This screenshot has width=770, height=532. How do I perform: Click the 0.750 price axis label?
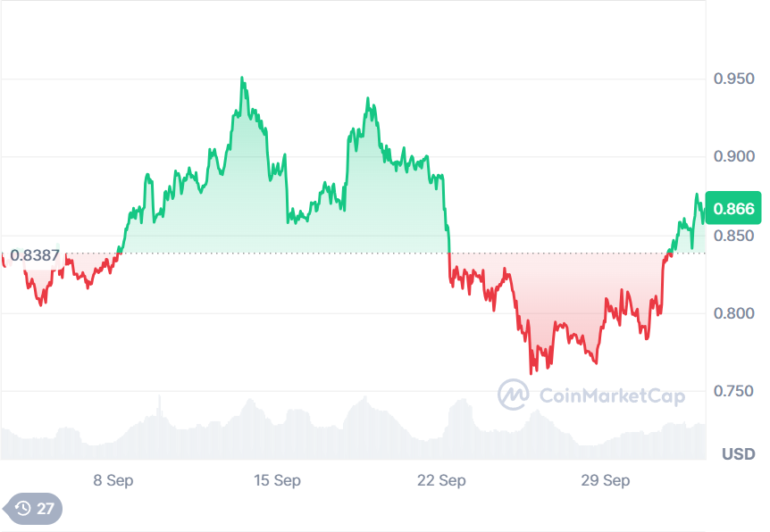(734, 392)
